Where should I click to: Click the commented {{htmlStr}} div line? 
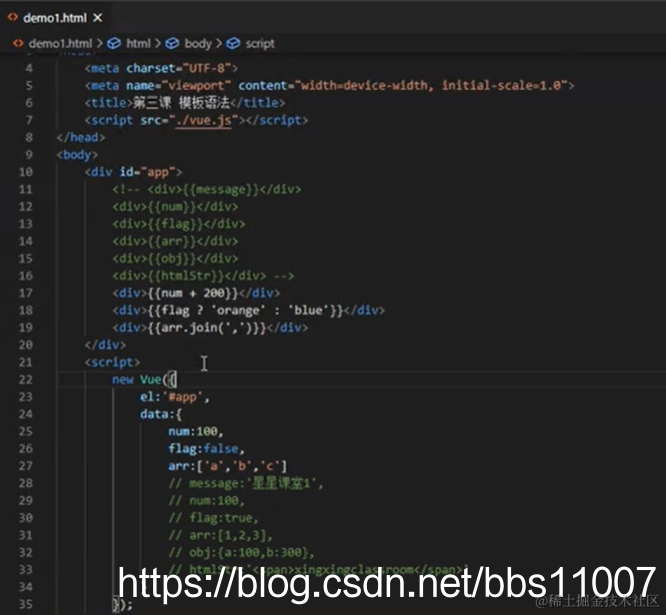[x=203, y=276]
